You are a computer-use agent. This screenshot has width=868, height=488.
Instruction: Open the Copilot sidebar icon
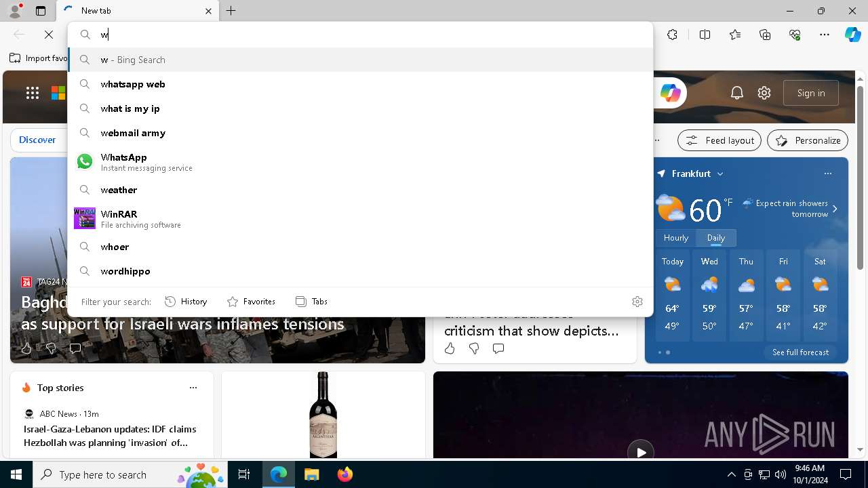coord(852,35)
